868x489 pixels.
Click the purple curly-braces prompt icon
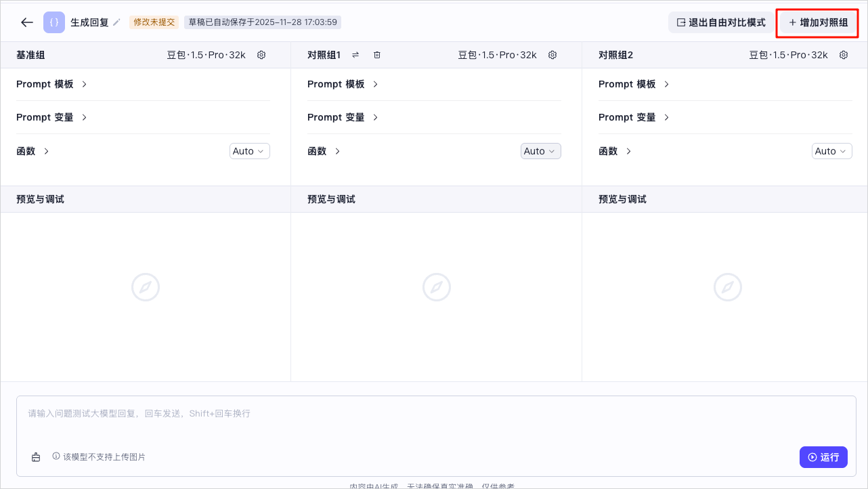(x=54, y=22)
